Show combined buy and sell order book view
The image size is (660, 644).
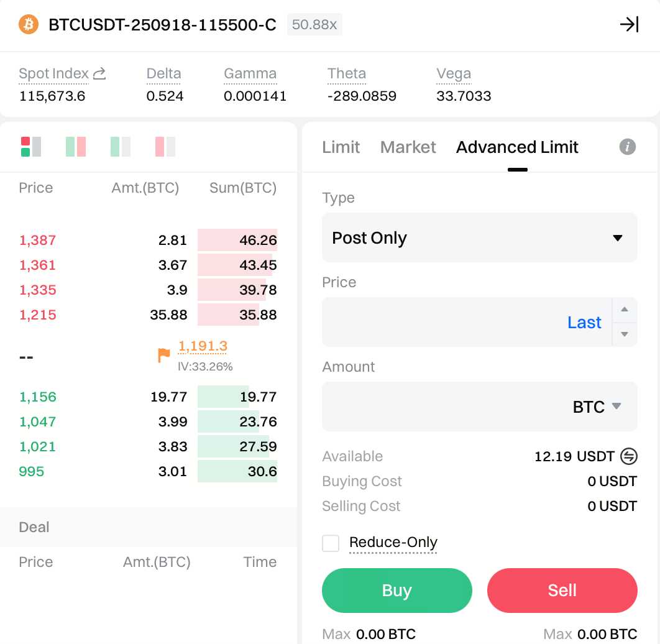[30, 147]
